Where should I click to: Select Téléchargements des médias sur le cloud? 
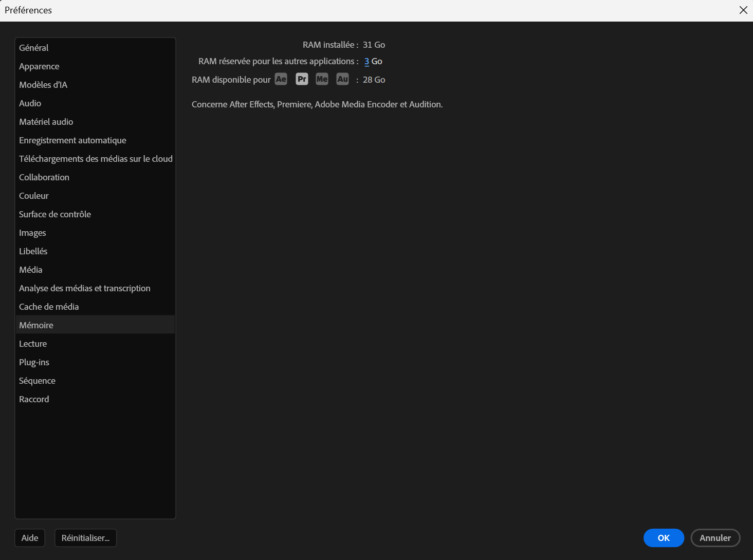point(95,159)
